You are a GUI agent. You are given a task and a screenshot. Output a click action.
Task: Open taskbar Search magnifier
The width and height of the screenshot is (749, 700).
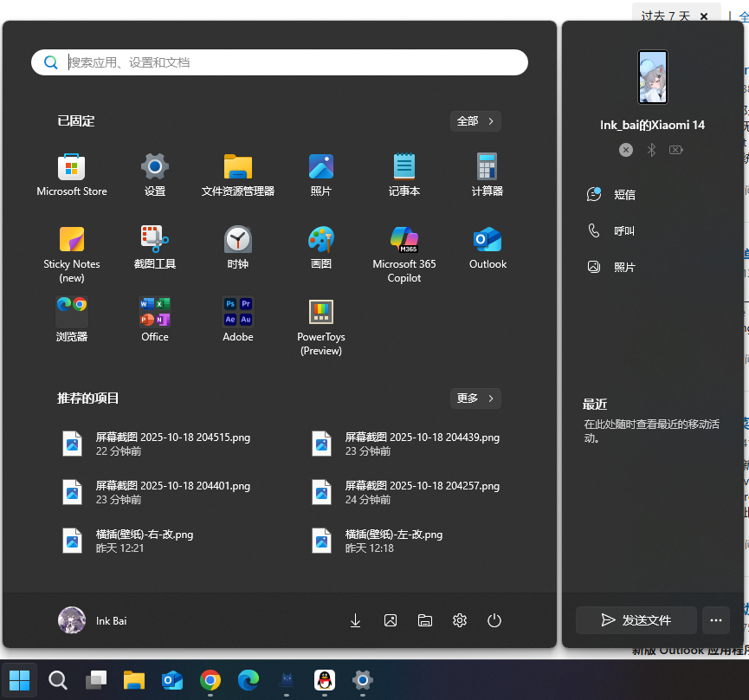(x=58, y=680)
